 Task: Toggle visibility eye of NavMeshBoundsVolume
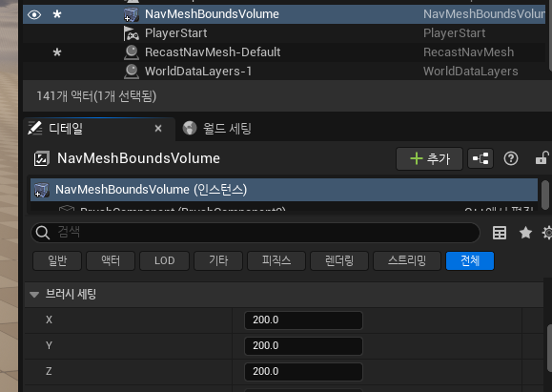click(x=34, y=14)
